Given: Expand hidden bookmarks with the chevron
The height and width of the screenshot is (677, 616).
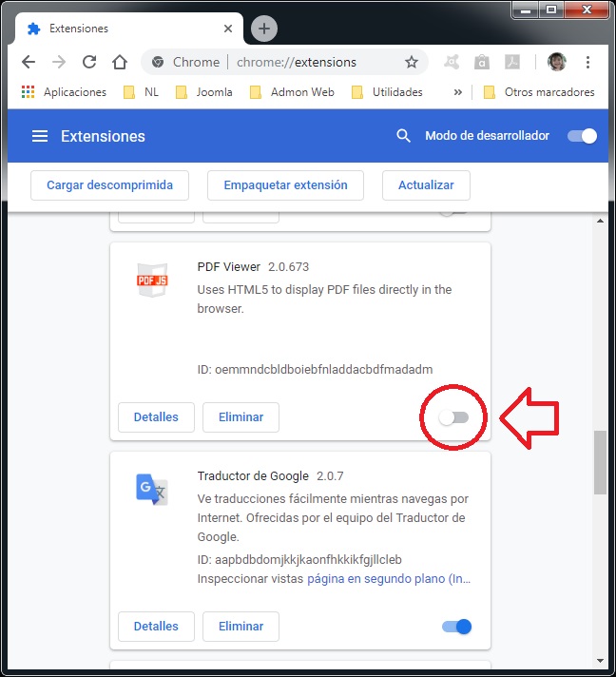Looking at the screenshot, I should 457,92.
